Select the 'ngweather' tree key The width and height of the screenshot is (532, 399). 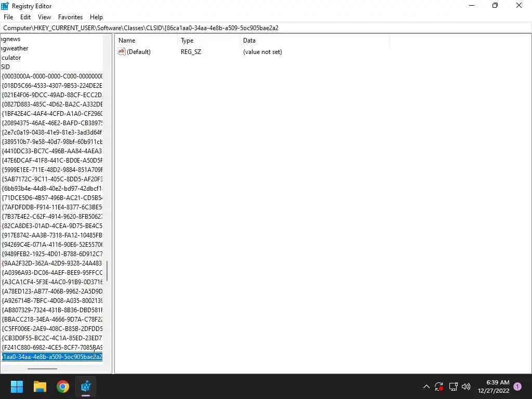click(x=15, y=48)
